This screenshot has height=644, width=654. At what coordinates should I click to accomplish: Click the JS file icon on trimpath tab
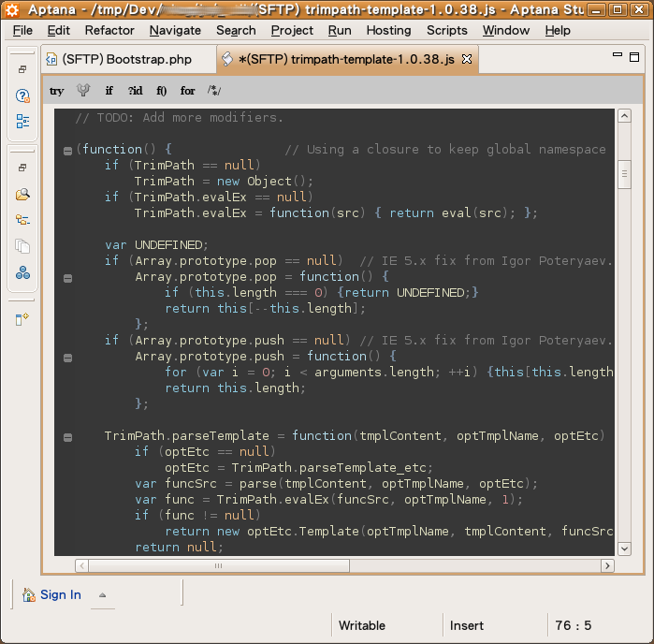227,59
